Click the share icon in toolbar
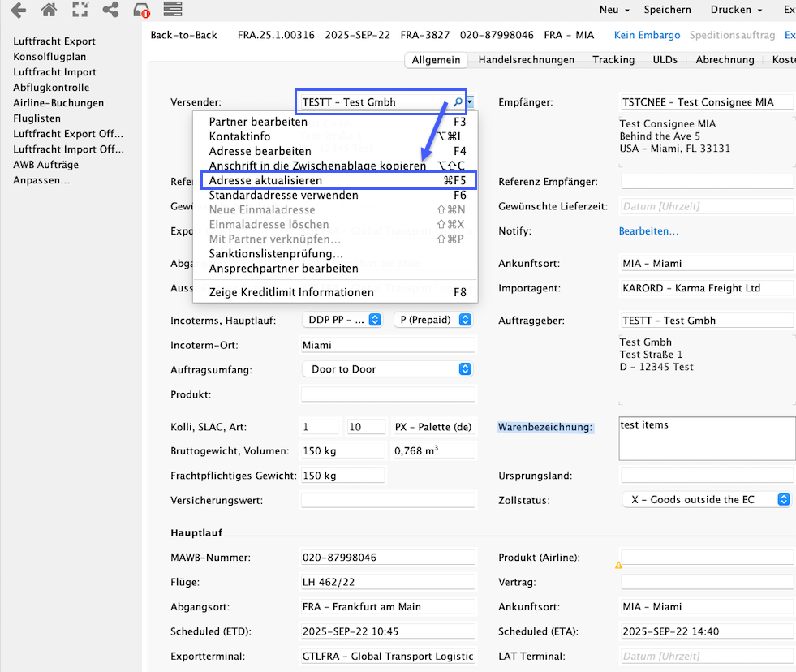This screenshot has height=672, width=796. (110, 11)
